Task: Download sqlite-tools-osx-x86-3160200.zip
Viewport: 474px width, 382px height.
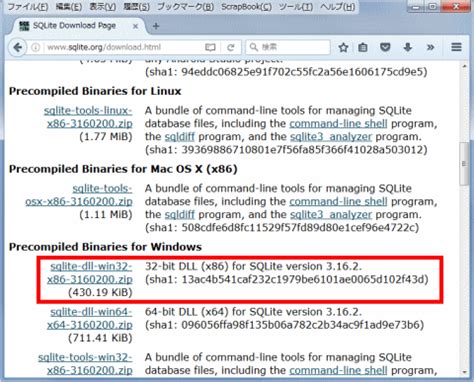Action: (79, 195)
